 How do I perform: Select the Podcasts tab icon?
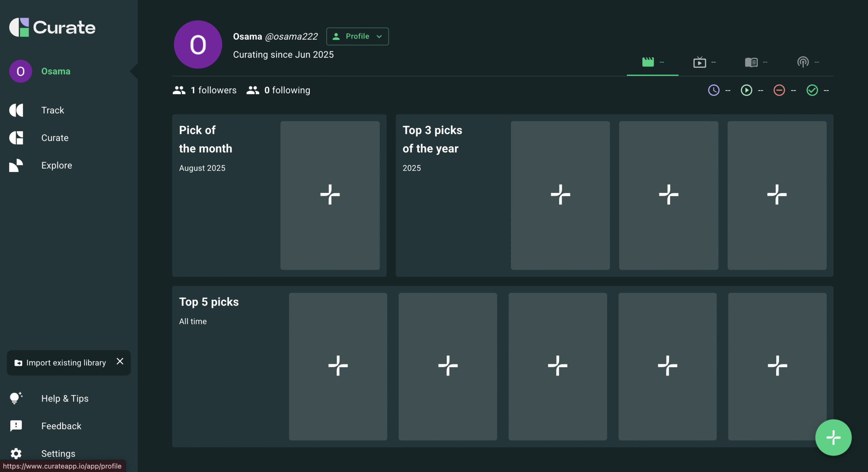click(x=803, y=62)
